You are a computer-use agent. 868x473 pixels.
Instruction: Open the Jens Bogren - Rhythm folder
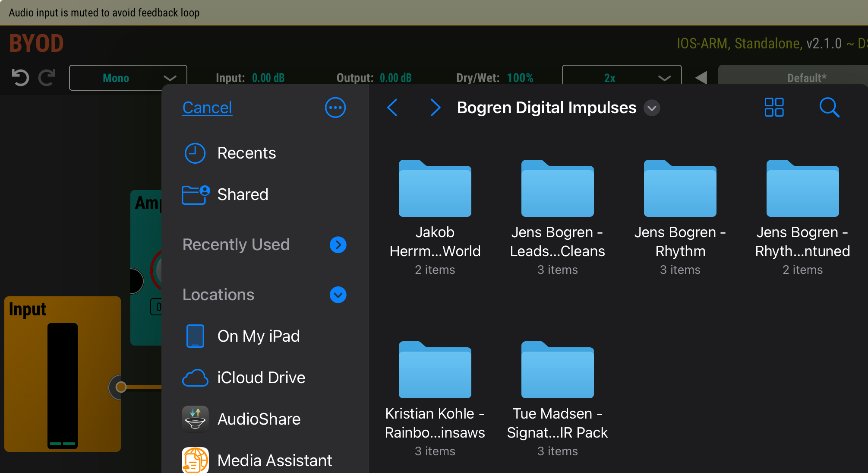click(680, 218)
